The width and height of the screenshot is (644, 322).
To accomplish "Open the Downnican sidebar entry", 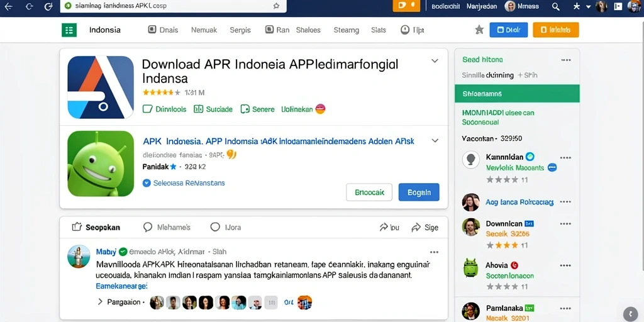I will click(x=504, y=223).
